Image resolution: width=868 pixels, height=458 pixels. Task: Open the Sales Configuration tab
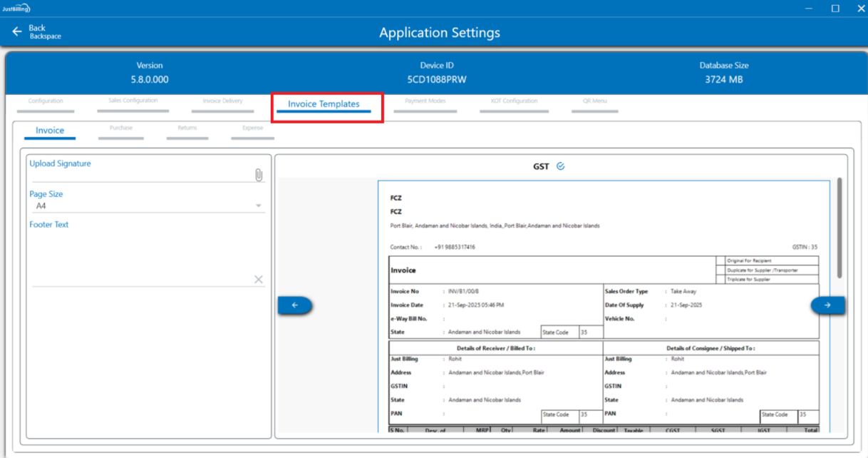(x=133, y=101)
